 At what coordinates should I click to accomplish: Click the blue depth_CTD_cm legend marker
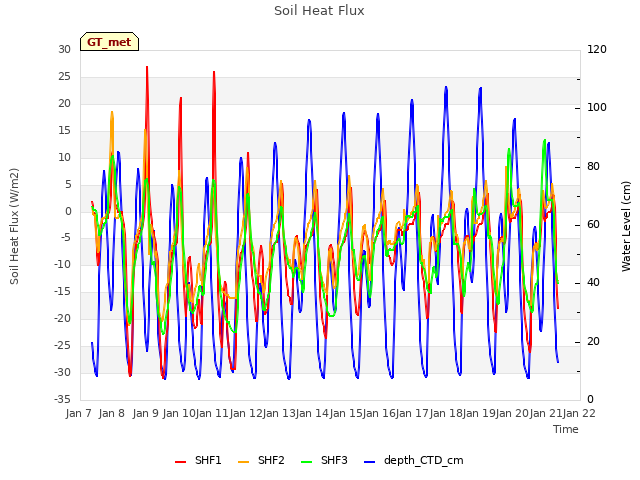[x=369, y=462]
